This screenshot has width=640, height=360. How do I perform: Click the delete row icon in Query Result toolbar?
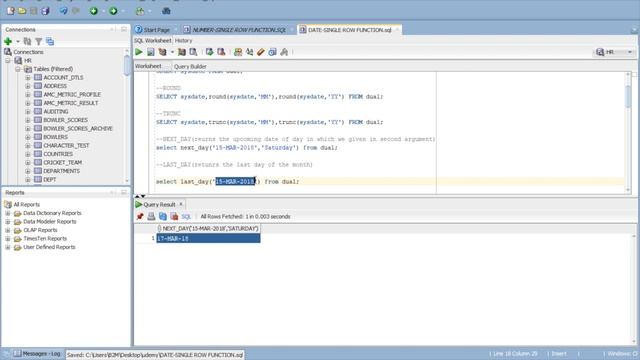click(174, 216)
